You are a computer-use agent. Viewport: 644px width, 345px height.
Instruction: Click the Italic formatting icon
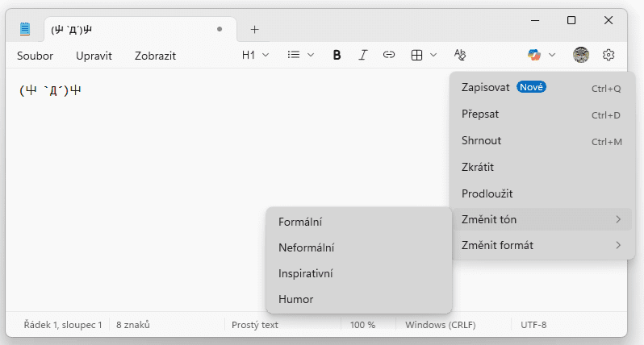click(x=363, y=55)
